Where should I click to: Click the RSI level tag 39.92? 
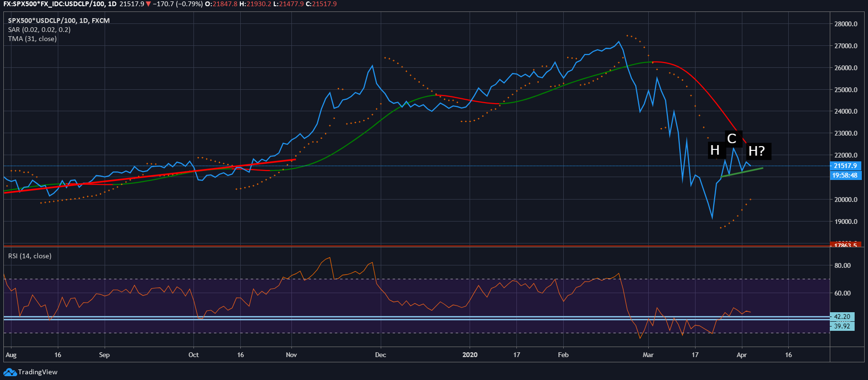(842, 326)
